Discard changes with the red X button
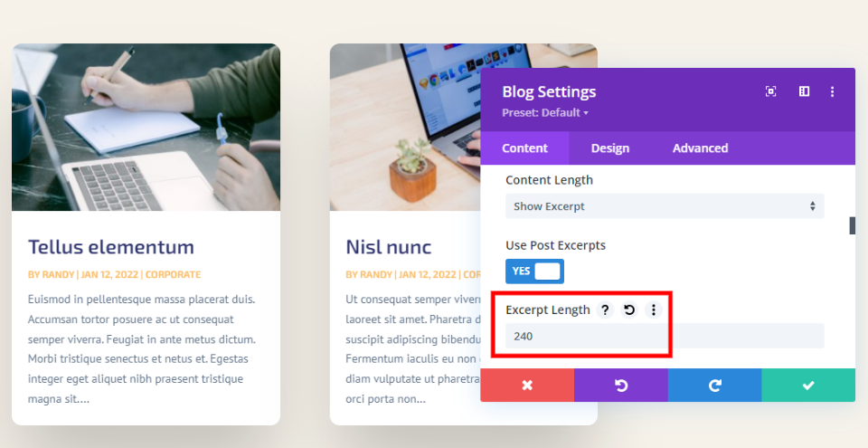Image resolution: width=868 pixels, height=448 pixels. [x=527, y=385]
